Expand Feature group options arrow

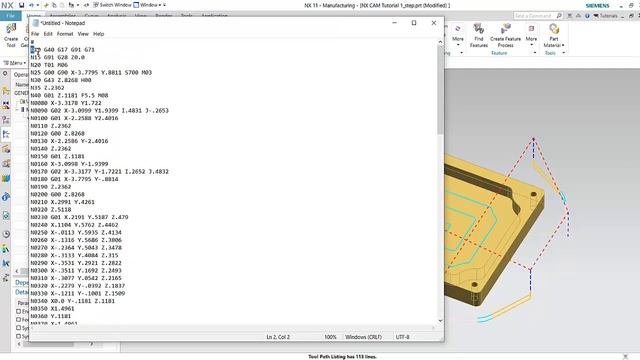point(535,53)
